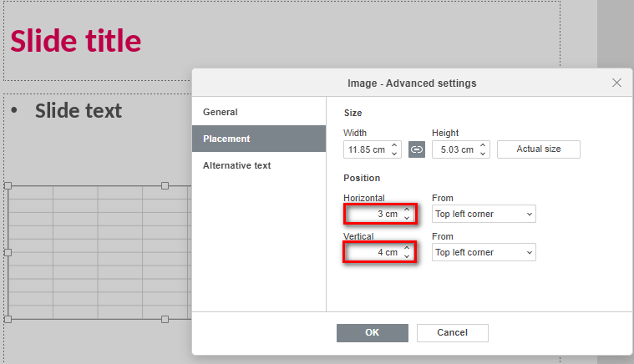The height and width of the screenshot is (364, 634).
Task: Click the Actual size button
Action: 539,149
